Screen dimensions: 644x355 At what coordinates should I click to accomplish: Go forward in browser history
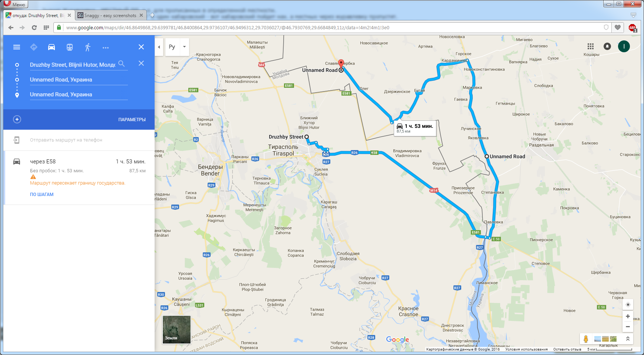coord(22,27)
